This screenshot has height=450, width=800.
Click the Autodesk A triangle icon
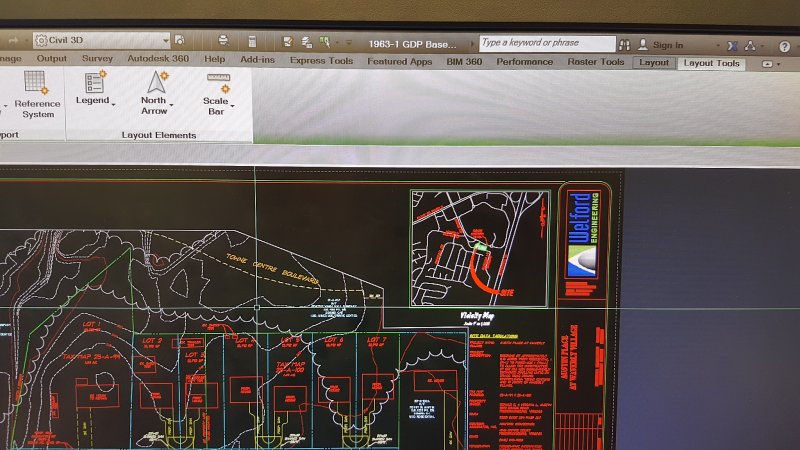tap(750, 46)
